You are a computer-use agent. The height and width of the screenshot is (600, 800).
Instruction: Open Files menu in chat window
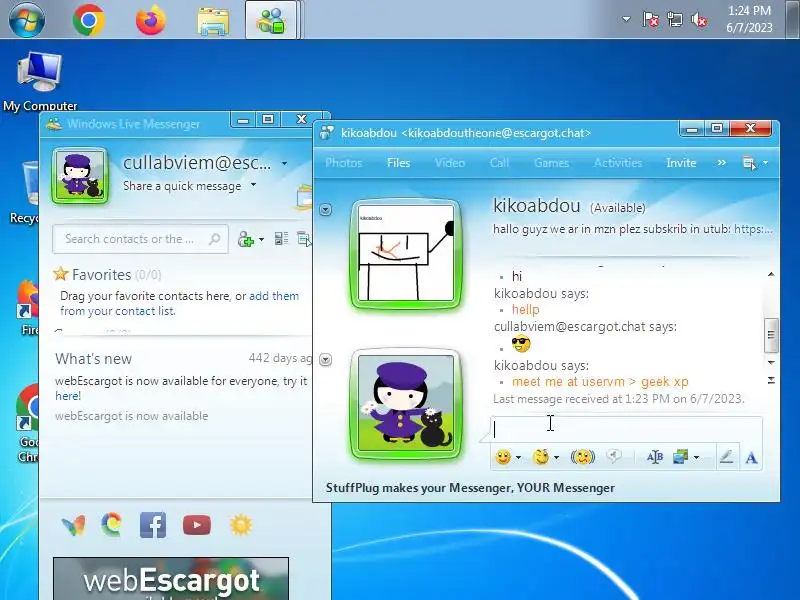[398, 163]
